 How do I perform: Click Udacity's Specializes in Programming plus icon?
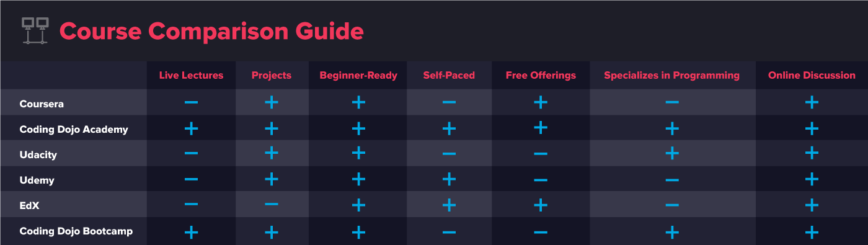point(672,153)
